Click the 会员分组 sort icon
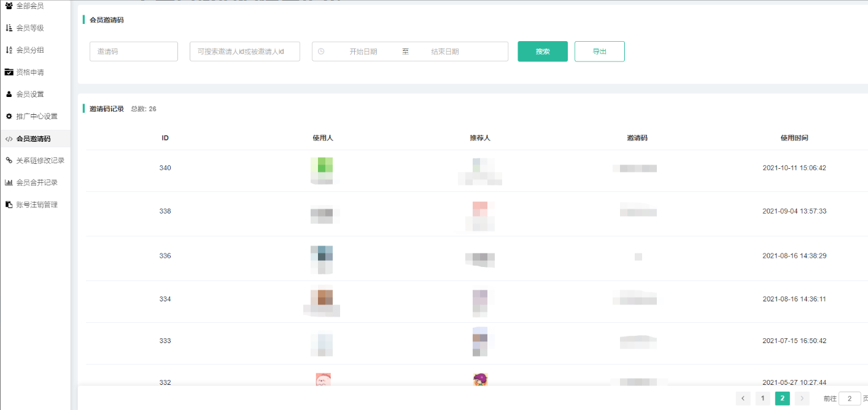This screenshot has height=410, width=868. 9,50
